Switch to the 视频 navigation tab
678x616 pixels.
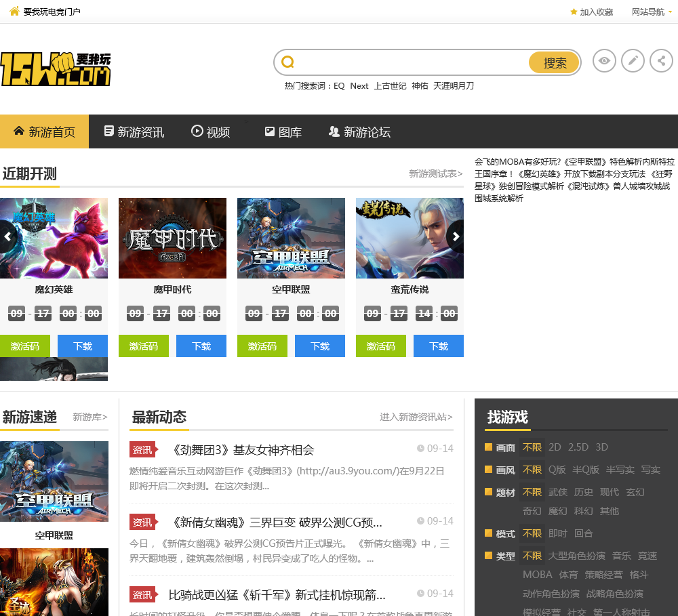tap(211, 131)
